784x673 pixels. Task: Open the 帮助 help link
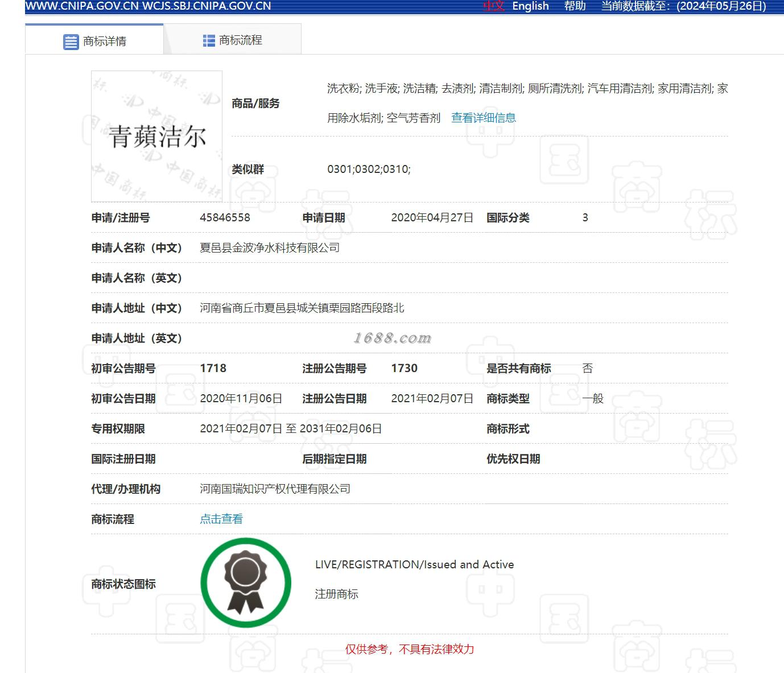coord(575,6)
